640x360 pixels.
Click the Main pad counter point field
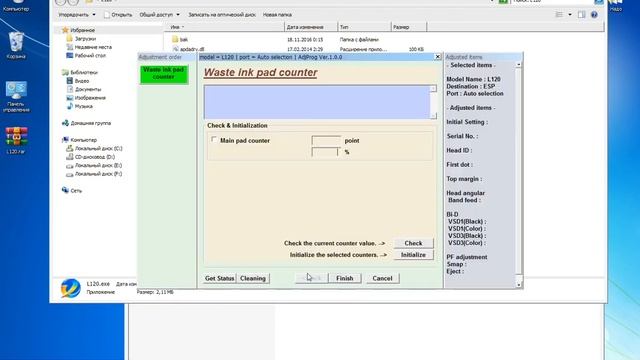coord(326,140)
